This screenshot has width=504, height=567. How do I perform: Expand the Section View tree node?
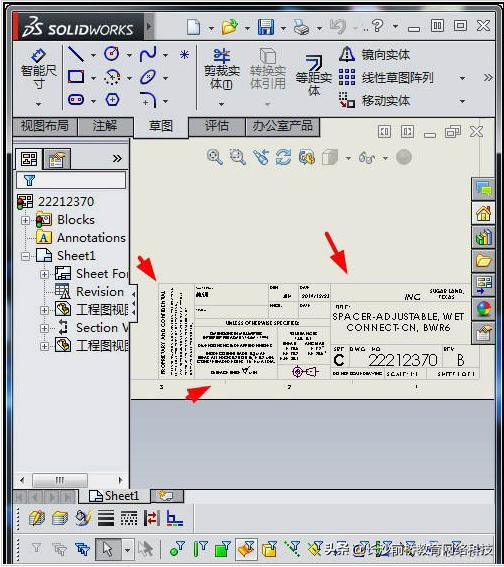click(x=44, y=328)
